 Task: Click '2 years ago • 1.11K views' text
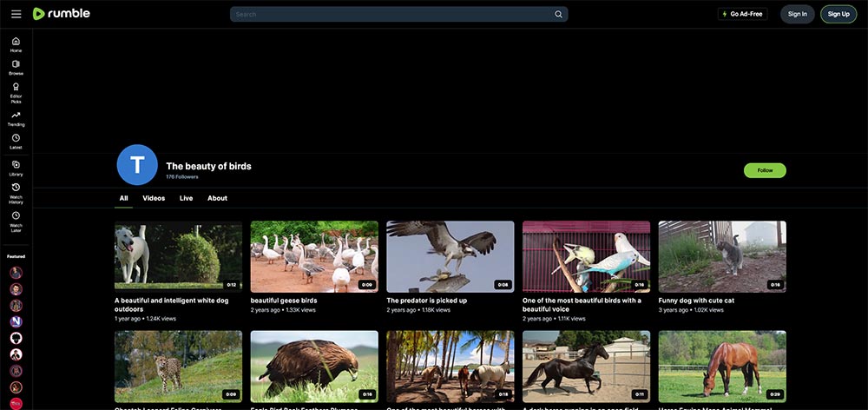pos(554,319)
